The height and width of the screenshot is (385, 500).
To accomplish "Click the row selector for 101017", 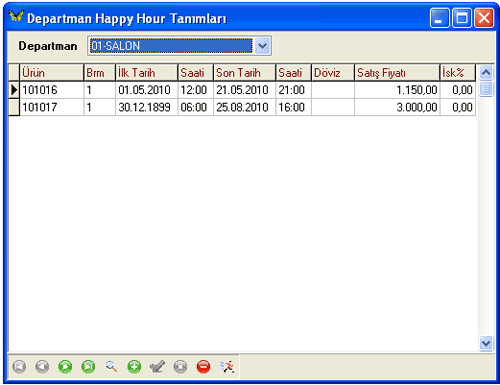I will 14,107.
